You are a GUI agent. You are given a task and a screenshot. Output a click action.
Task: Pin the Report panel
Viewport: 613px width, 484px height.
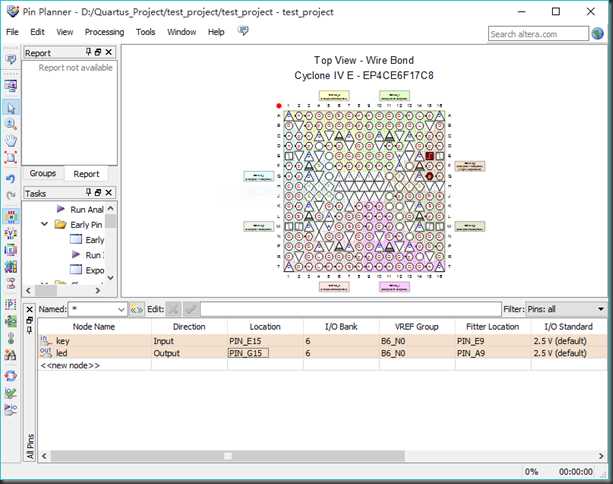tap(88, 52)
